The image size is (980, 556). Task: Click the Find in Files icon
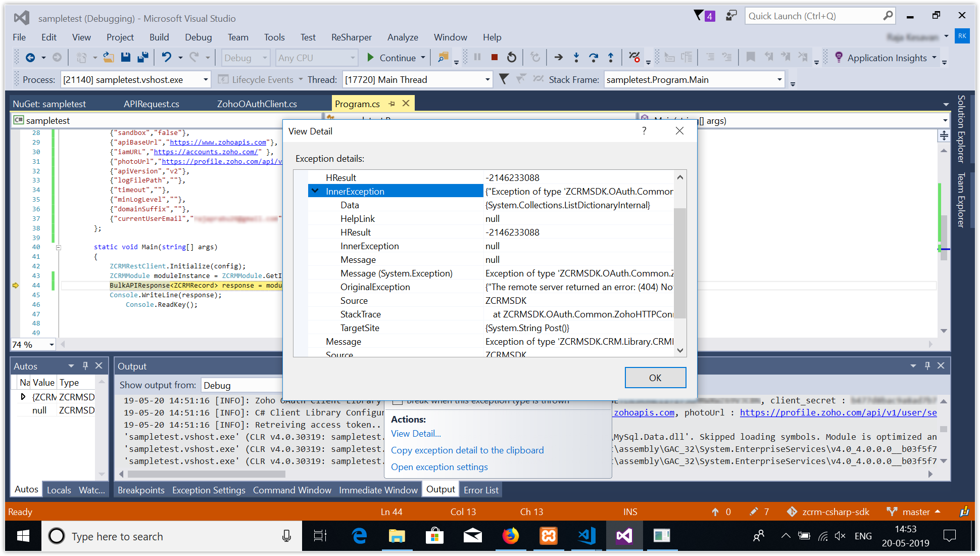pyautogui.click(x=443, y=58)
